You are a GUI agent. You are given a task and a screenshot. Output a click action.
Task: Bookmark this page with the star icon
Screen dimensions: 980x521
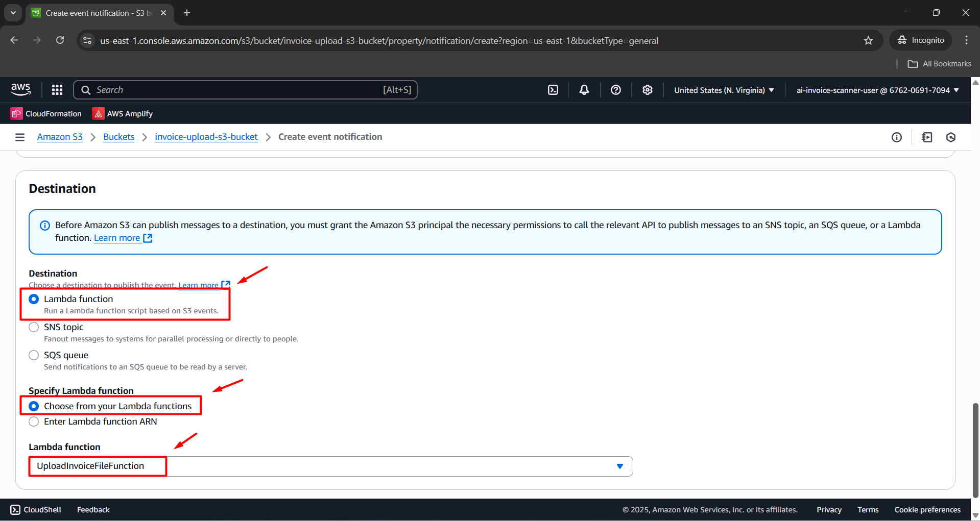point(868,40)
